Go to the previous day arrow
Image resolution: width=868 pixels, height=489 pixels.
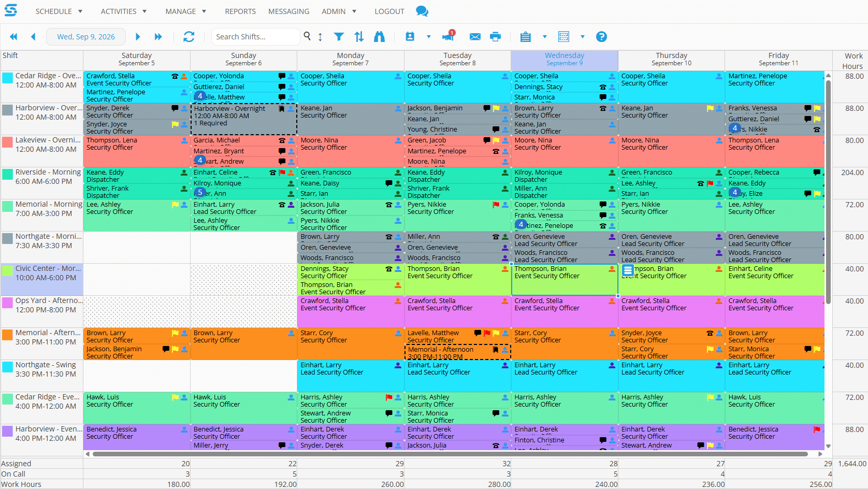33,37
